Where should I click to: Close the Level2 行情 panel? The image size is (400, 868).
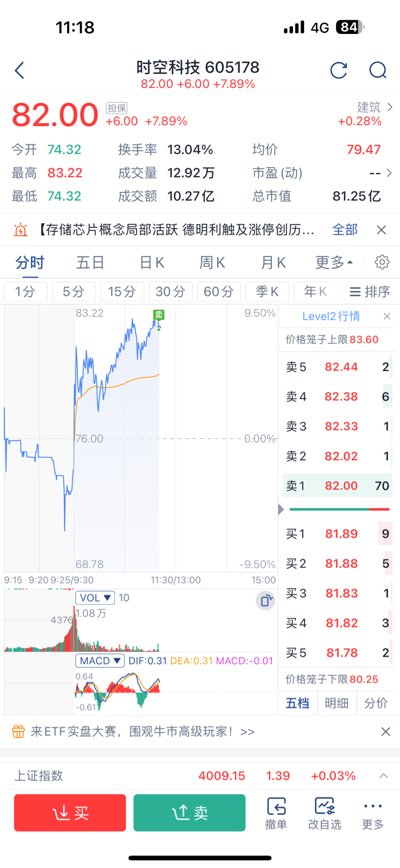coord(387,316)
